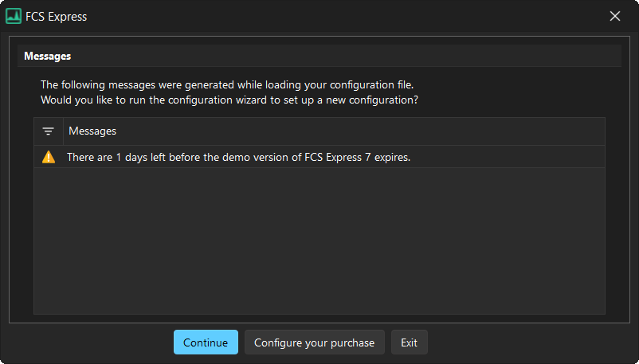Click the FCS Express title text
The height and width of the screenshot is (364, 639).
pos(56,16)
